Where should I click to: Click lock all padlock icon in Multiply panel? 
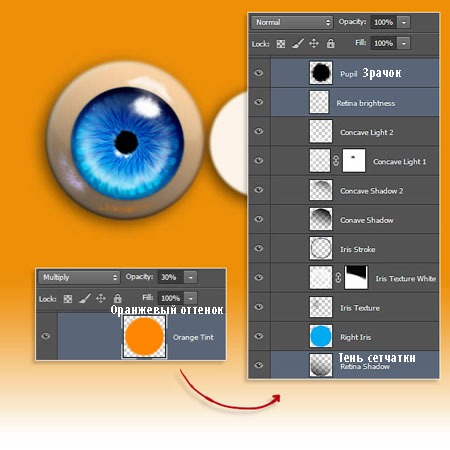click(117, 298)
